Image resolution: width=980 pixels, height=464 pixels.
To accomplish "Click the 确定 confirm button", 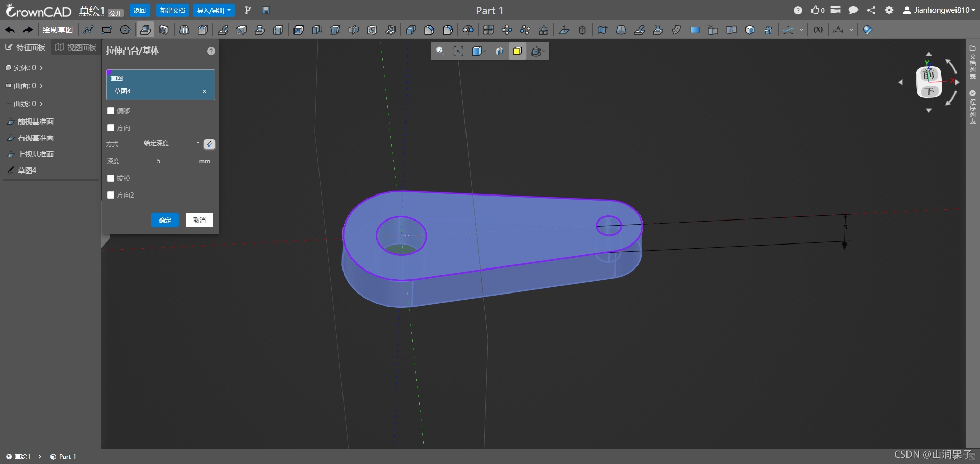I will point(165,220).
